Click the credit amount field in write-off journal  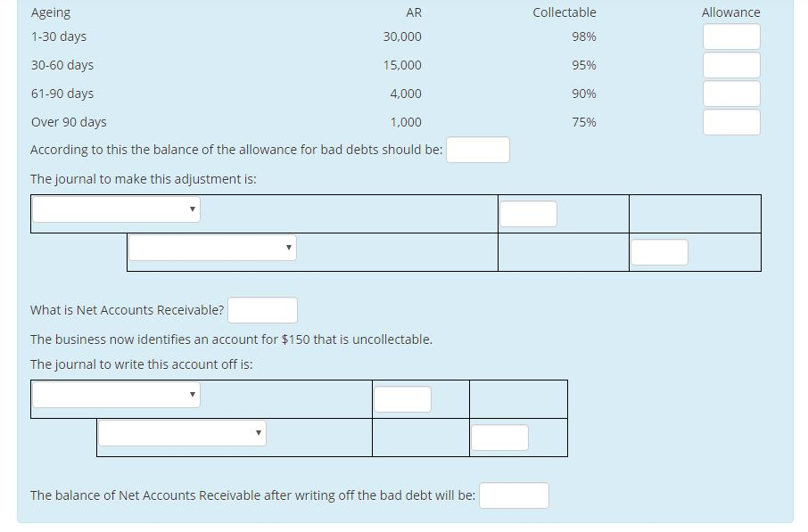click(499, 438)
